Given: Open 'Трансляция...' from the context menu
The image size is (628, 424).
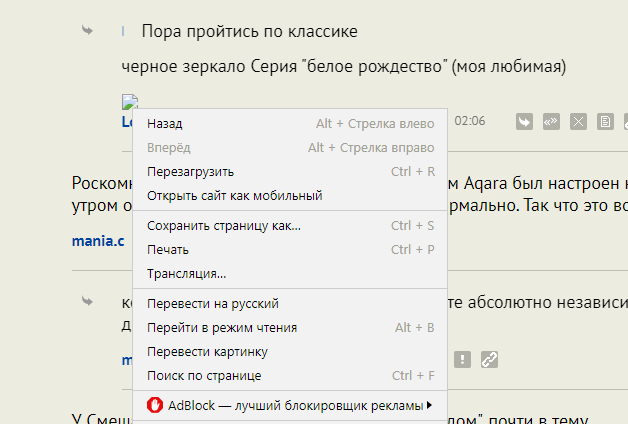Looking at the screenshot, I should [x=186, y=273].
